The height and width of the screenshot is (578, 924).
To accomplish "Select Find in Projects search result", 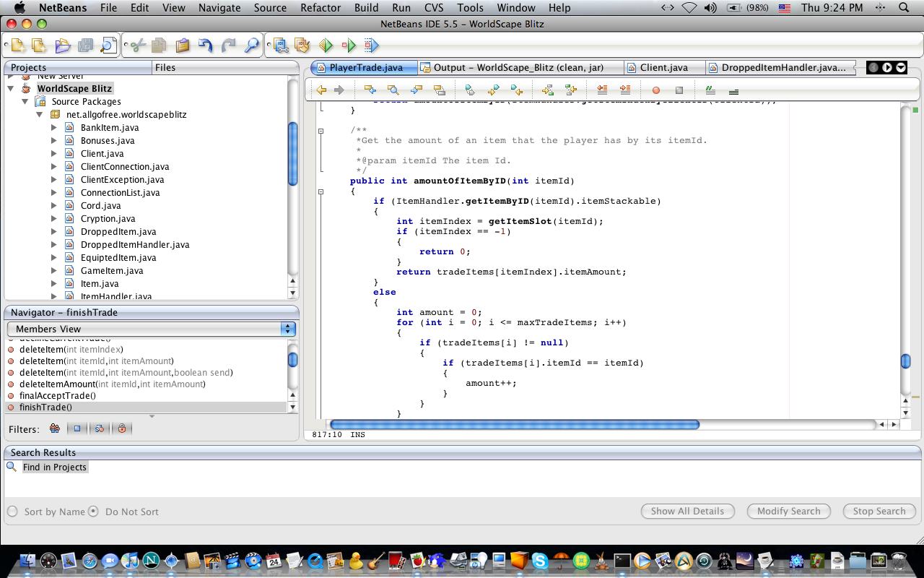I will pyautogui.click(x=55, y=467).
